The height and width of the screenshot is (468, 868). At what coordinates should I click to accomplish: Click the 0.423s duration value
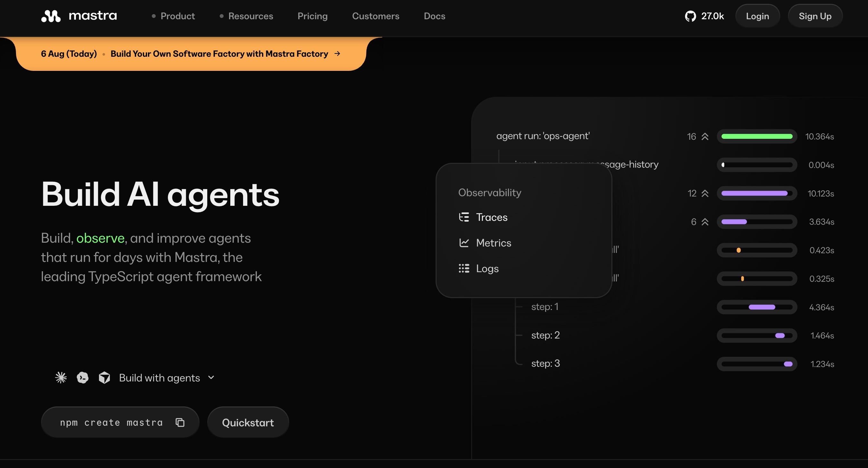click(822, 250)
